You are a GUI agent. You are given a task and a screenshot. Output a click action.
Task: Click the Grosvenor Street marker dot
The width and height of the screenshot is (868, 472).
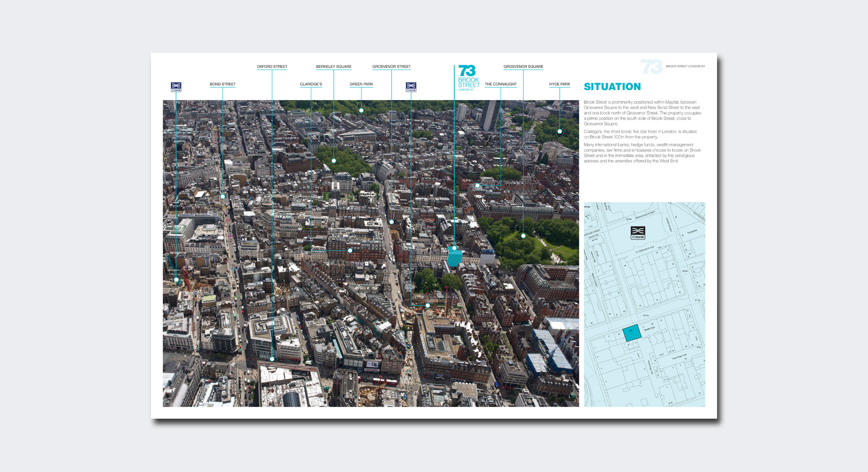coord(392,222)
